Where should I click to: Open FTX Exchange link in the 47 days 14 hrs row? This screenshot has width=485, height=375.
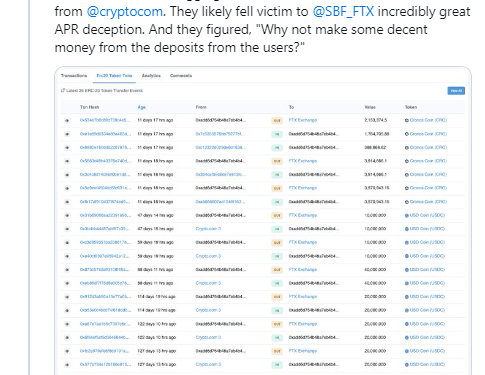tap(303, 215)
